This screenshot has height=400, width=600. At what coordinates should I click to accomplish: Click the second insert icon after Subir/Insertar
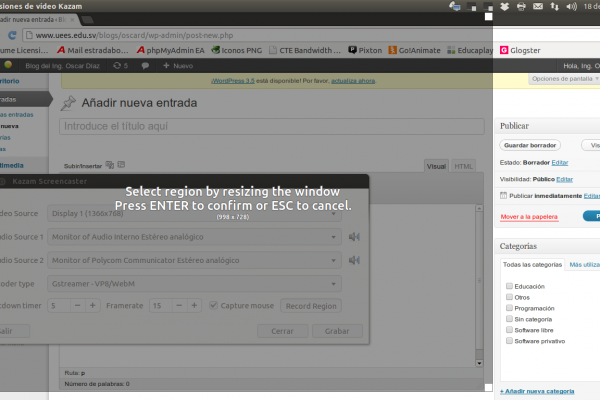pos(121,165)
